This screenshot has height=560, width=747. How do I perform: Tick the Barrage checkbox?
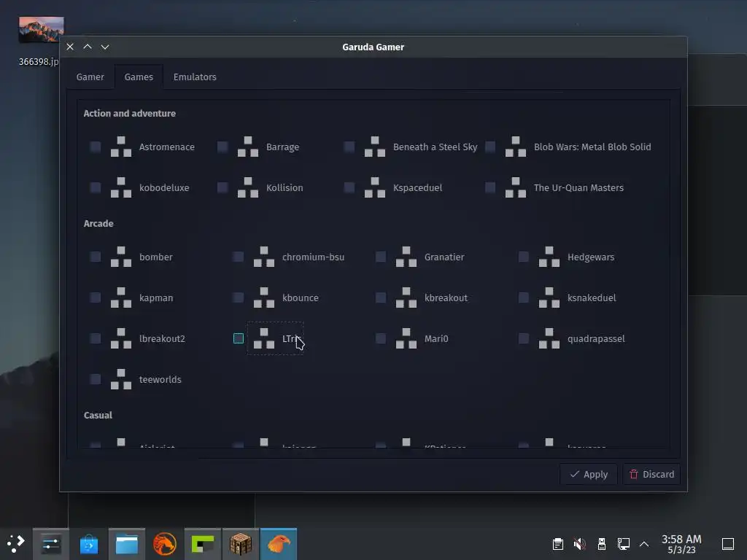click(x=222, y=147)
